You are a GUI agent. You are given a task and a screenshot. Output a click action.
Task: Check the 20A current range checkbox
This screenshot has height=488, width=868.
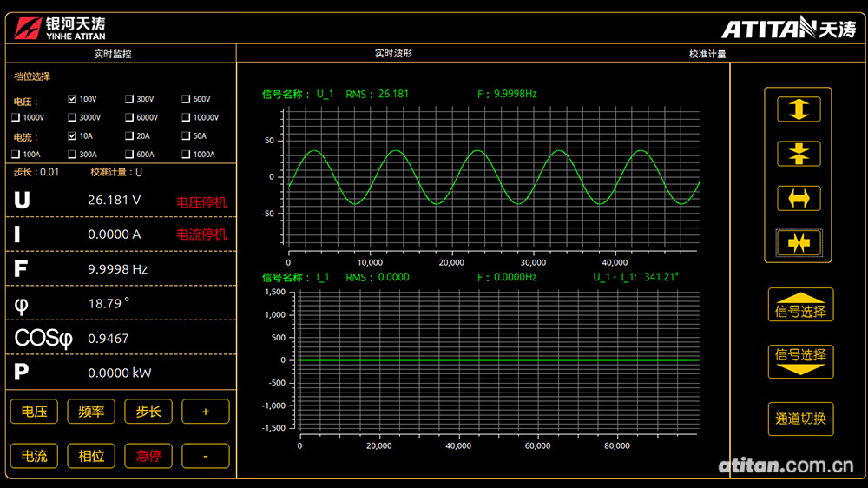point(129,136)
